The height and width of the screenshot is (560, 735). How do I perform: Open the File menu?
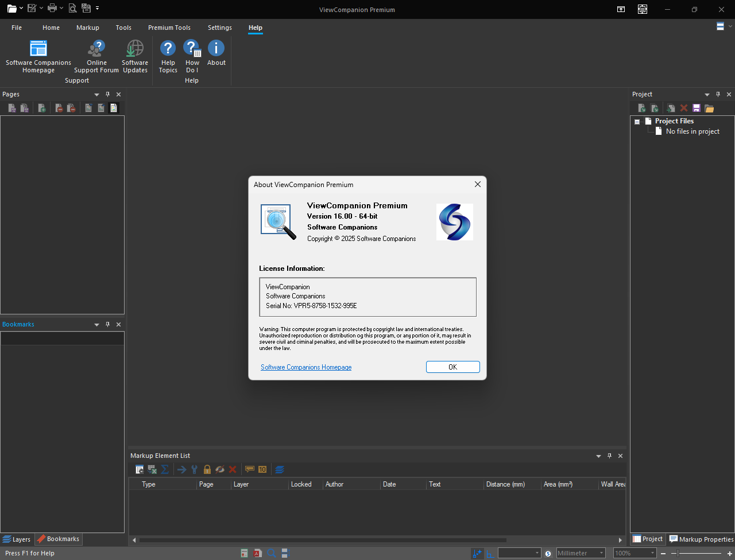17,28
